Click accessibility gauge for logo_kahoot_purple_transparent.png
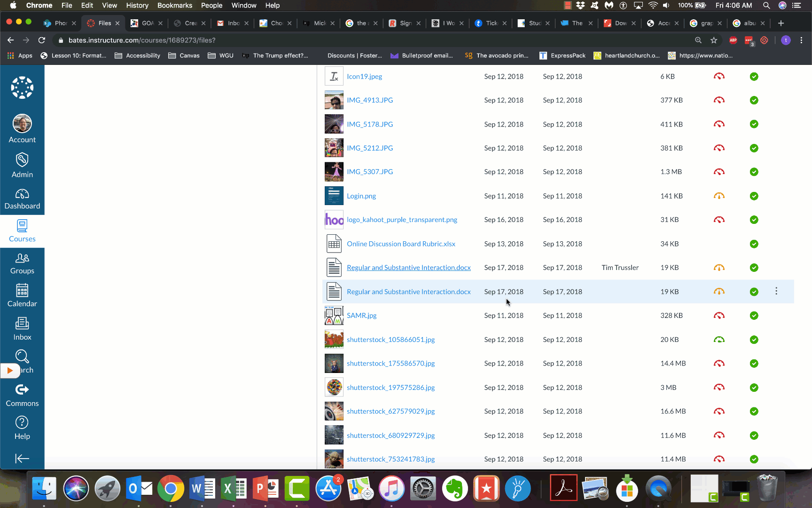812x508 pixels. coord(719,220)
